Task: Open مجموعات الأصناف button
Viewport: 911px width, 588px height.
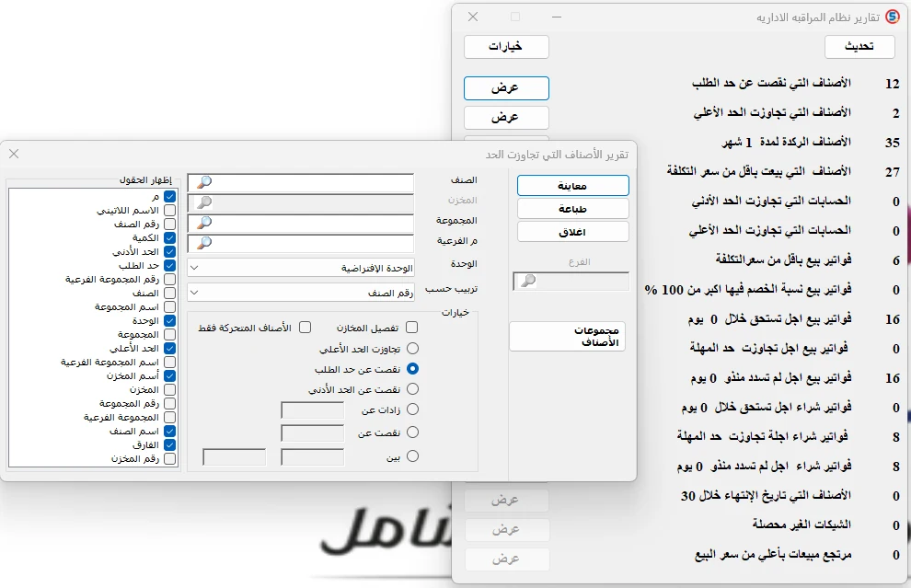Action: point(568,337)
